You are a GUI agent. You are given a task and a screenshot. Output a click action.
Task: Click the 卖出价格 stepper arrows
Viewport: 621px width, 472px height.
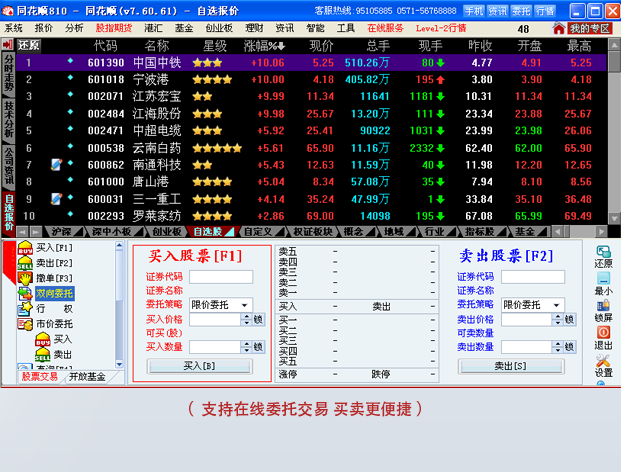point(558,319)
